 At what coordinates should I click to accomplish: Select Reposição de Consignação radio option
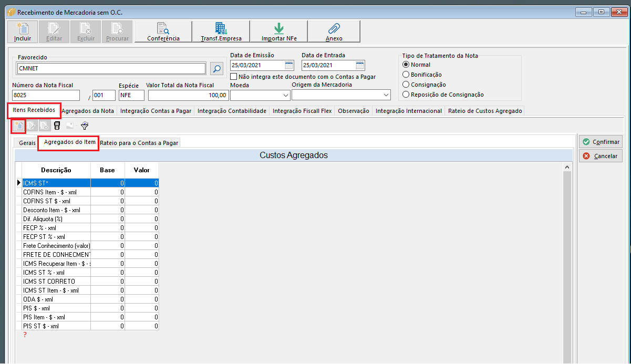(x=406, y=95)
